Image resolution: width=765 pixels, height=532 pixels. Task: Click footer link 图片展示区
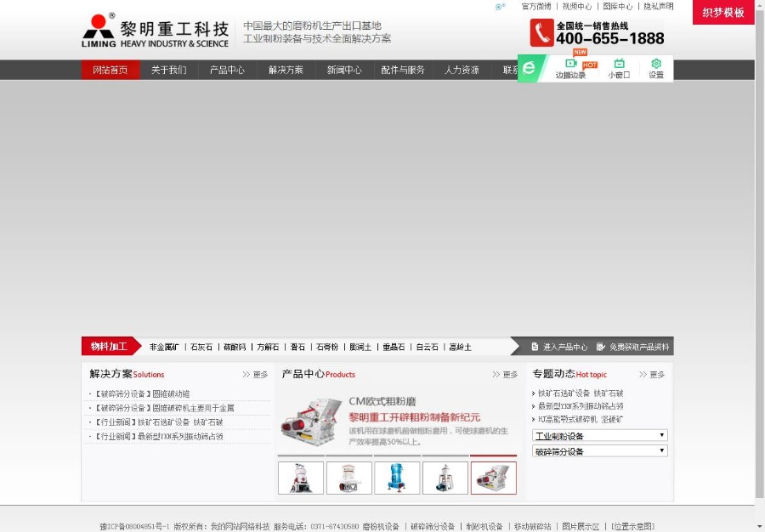tap(581, 526)
